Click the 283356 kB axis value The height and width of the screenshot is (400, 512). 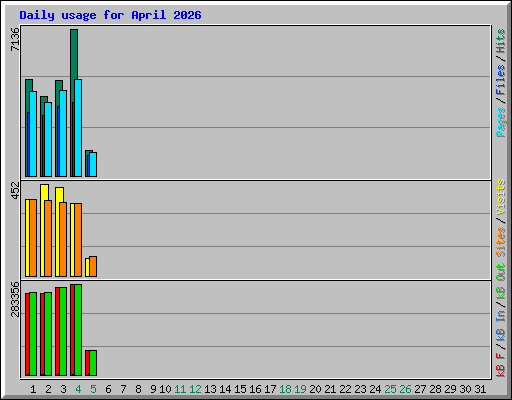click(x=15, y=299)
